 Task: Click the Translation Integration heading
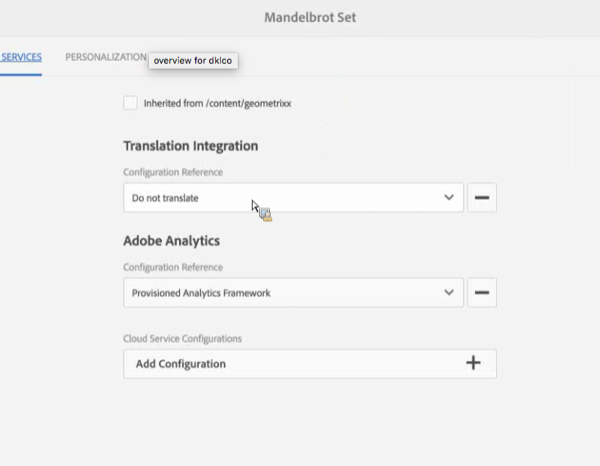click(191, 146)
